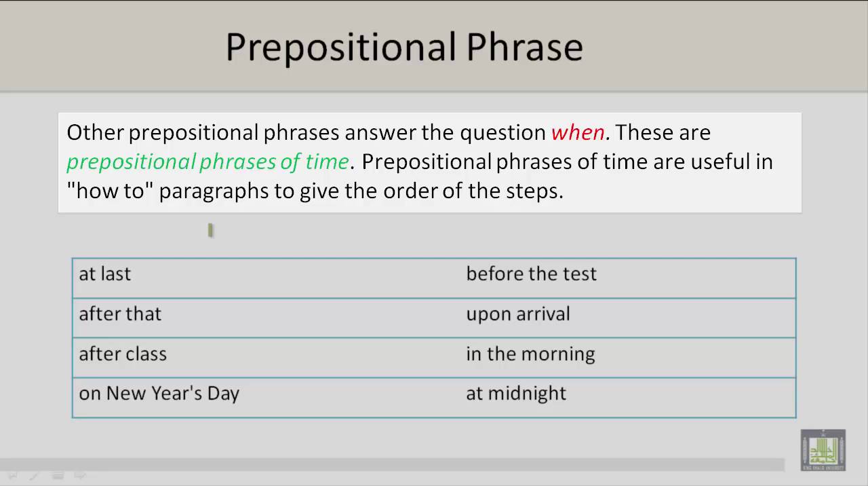Click the first faint slideshow control icon
Viewport: 868px width, 486px height.
(12, 476)
